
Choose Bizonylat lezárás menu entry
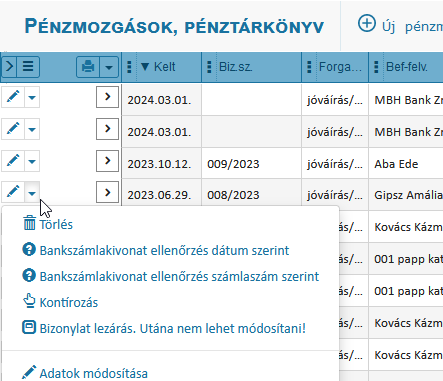point(164,328)
